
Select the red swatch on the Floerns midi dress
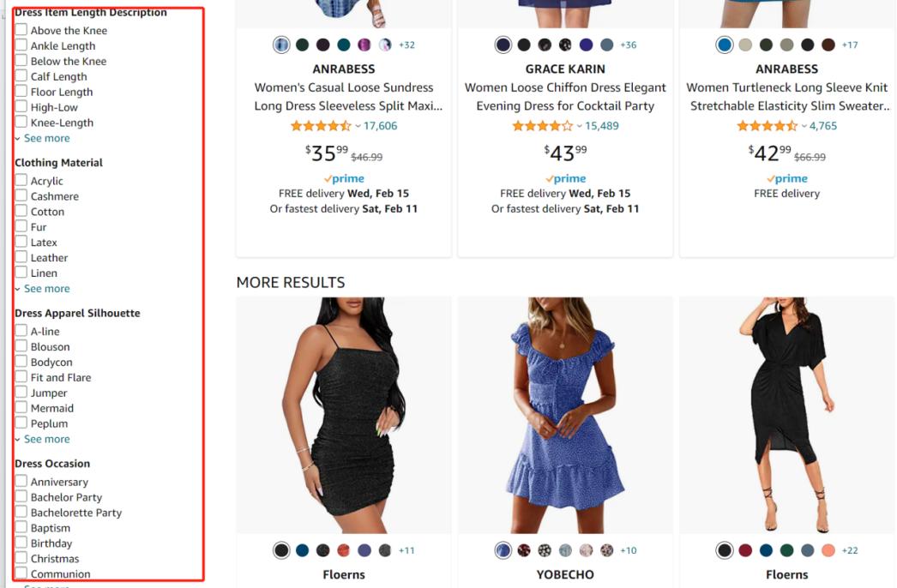click(745, 550)
